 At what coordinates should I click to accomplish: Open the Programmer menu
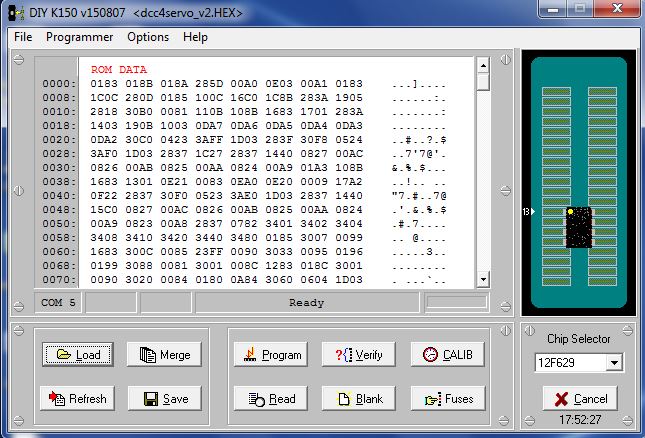[x=79, y=37]
